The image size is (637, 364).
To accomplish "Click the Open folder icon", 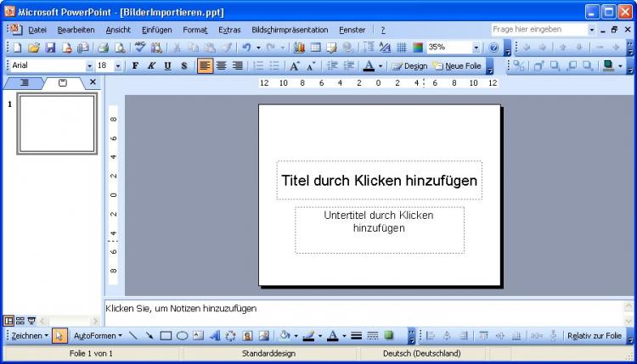I will (34, 48).
